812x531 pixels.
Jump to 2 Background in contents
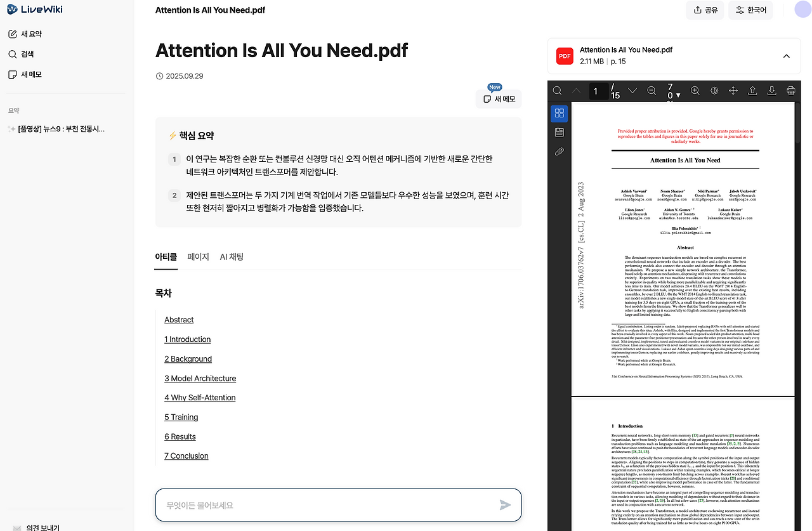pos(188,359)
